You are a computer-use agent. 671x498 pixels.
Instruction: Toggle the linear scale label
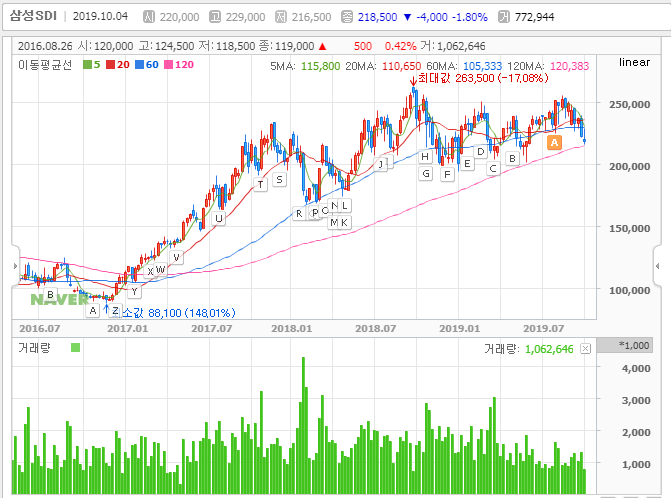click(x=634, y=62)
